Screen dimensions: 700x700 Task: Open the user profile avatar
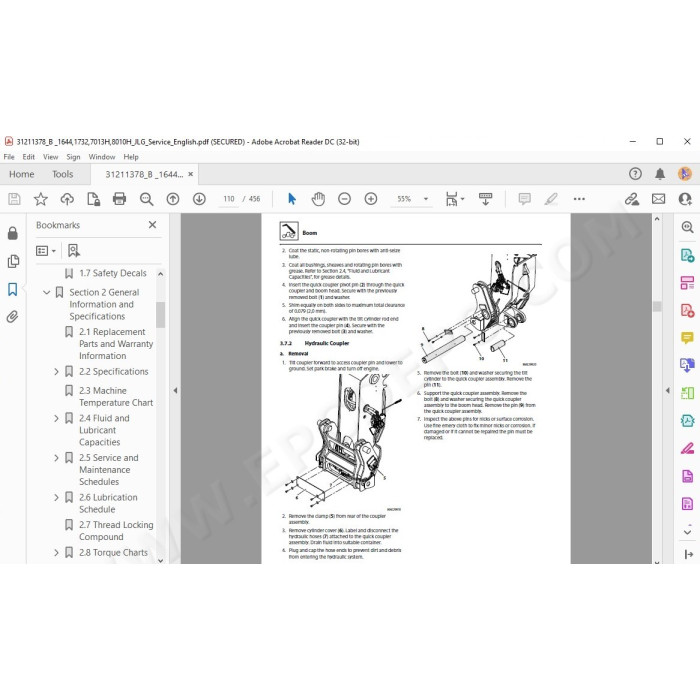click(685, 174)
